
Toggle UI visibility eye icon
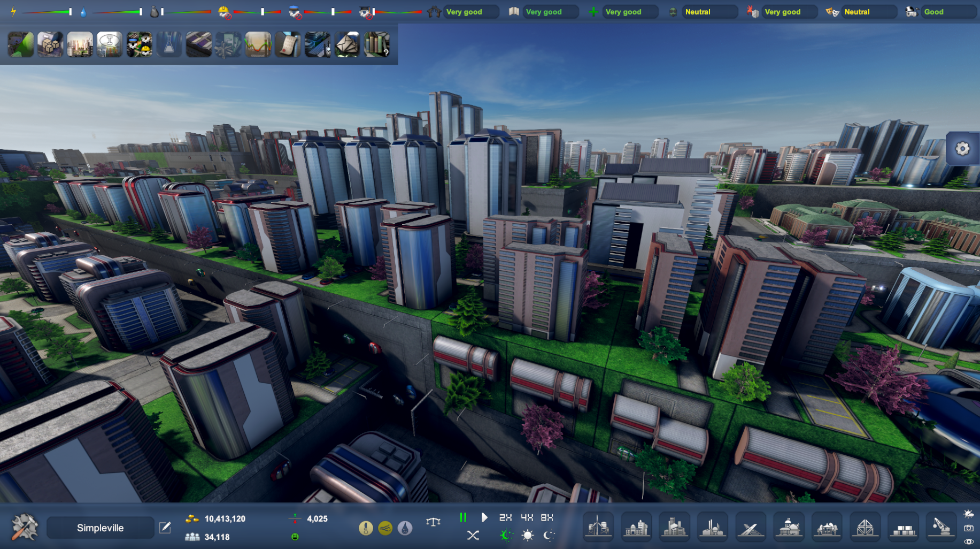[968, 542]
